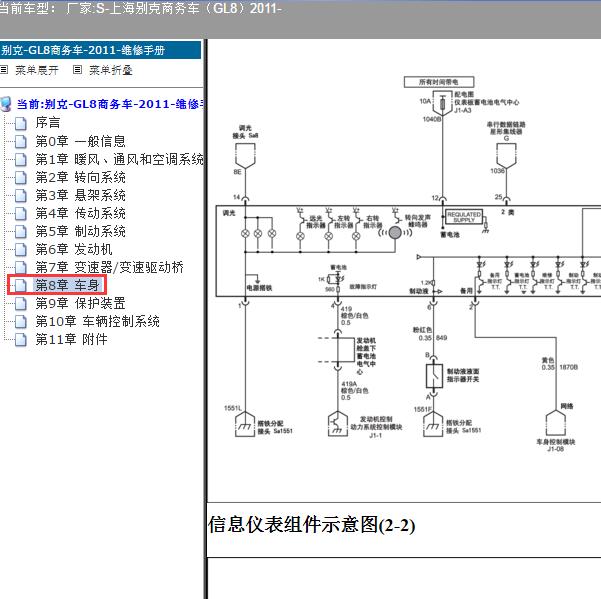The width and height of the screenshot is (601, 599).
Task: Open 第9章 保护装置
Action: pos(80,303)
